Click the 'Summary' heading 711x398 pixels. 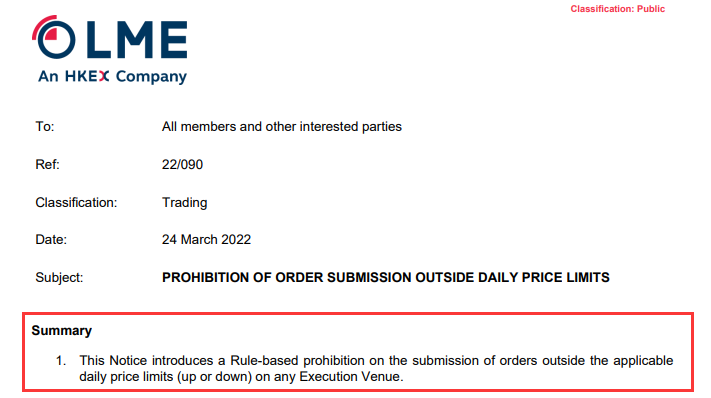point(62,331)
